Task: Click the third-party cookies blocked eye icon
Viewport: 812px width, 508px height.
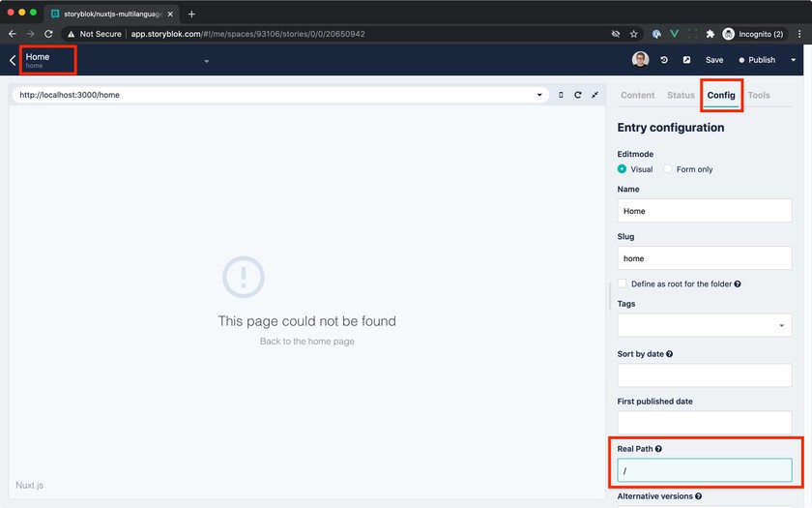Action: pos(616,34)
